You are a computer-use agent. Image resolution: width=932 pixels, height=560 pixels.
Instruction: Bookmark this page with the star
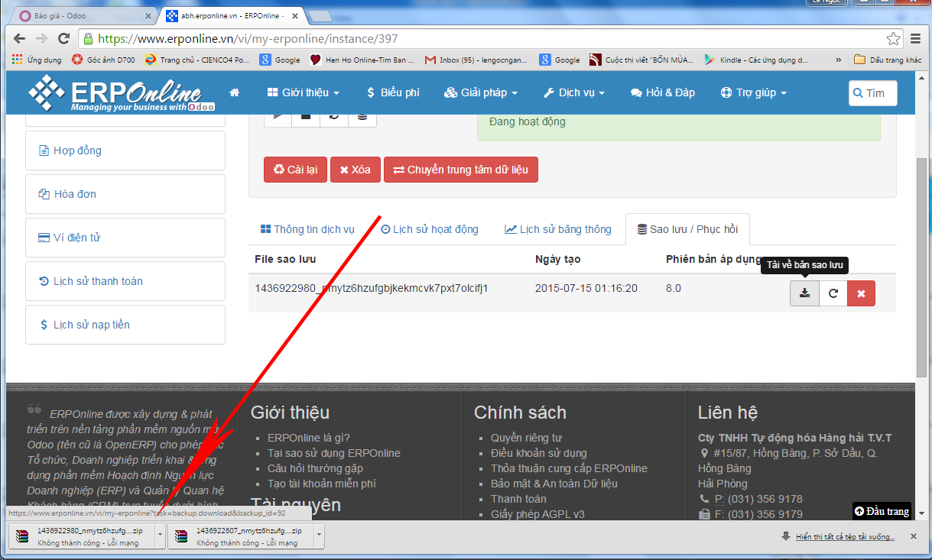click(893, 38)
